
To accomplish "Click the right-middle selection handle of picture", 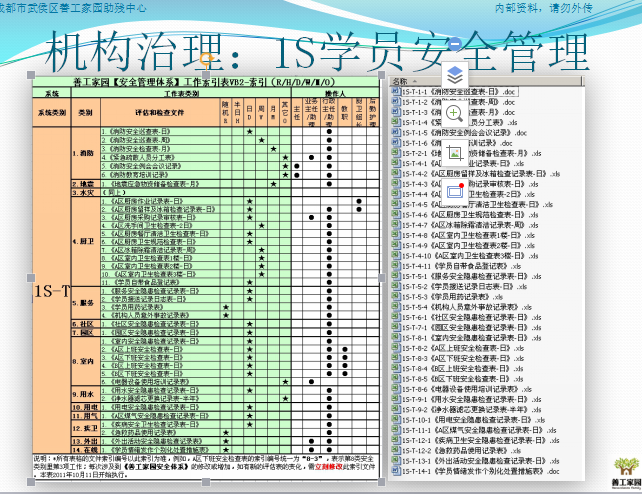I will (x=382, y=278).
